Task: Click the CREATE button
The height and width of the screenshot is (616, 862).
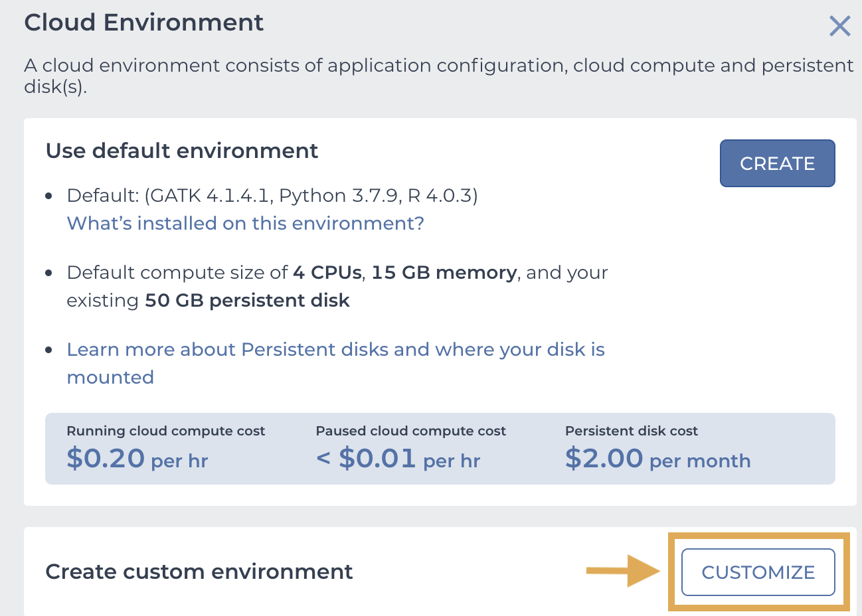Action: pos(778,163)
